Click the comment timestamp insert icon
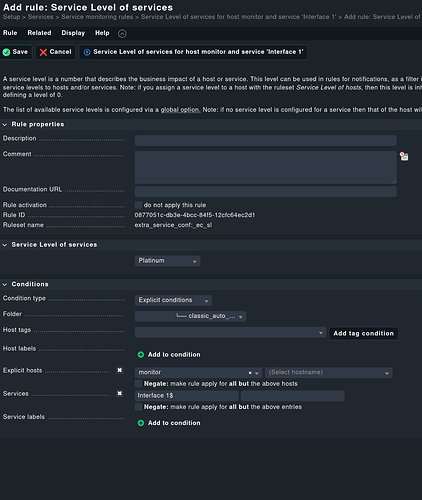The height and width of the screenshot is (500, 422). pos(404,156)
